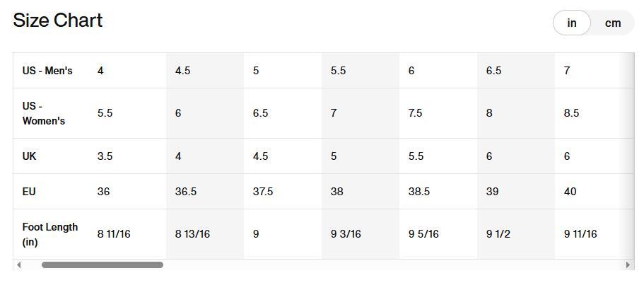The image size is (644, 290).
Task: Switch size chart units to centimeters
Action: [x=612, y=23]
